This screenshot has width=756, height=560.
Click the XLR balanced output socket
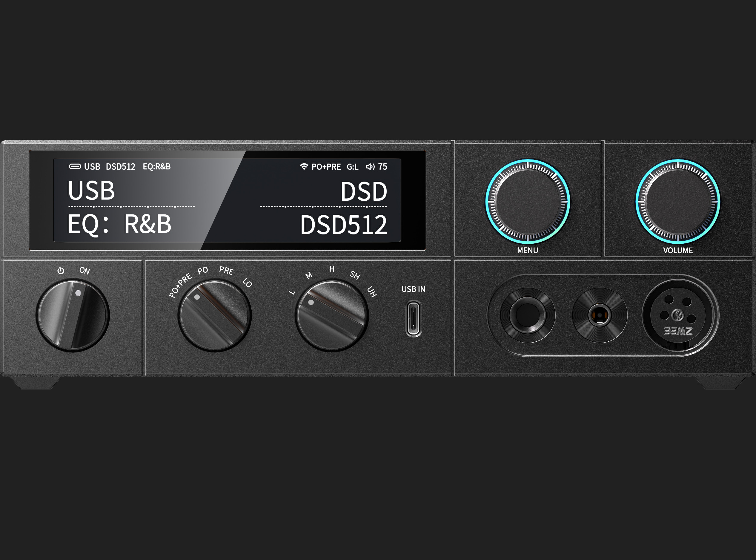click(x=678, y=316)
